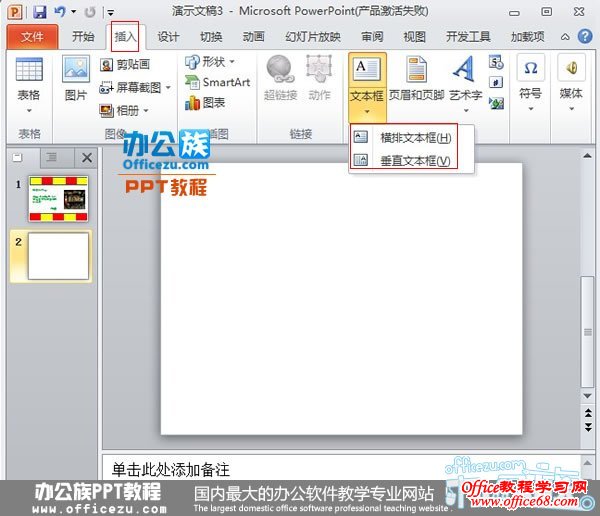Insert SmartArt graphic
The width and height of the screenshot is (600, 516).
pos(218,82)
